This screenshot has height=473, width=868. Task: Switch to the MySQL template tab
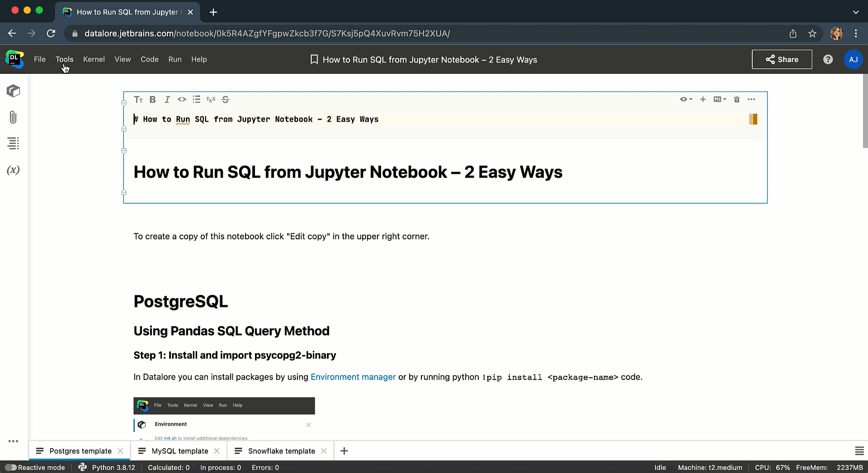[x=179, y=451]
